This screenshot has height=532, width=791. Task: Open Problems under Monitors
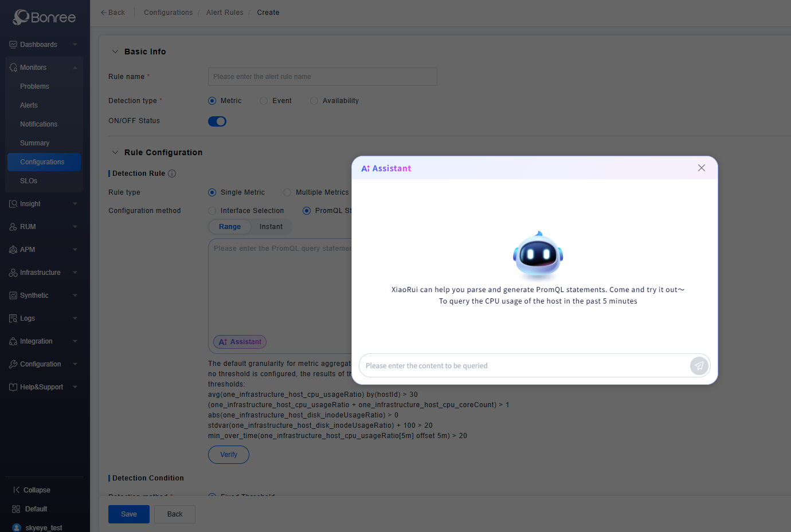[x=34, y=86]
